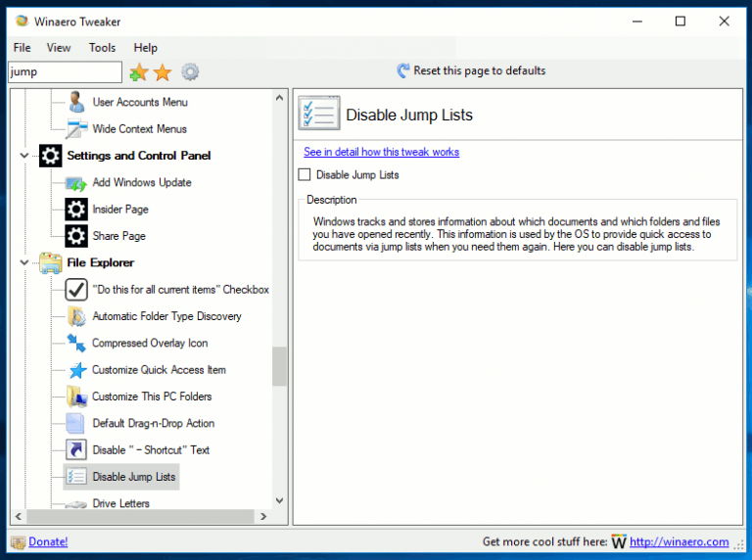Image resolution: width=752 pixels, height=560 pixels.
Task: Collapse the File Explorer group
Action: (23, 262)
